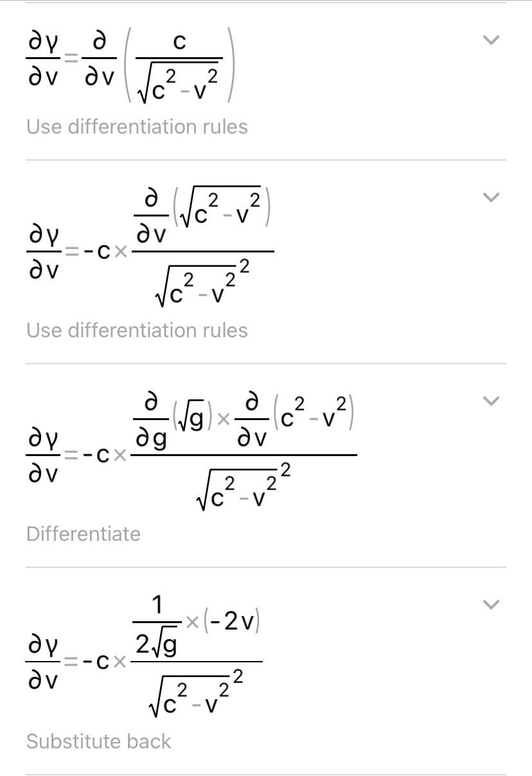The height and width of the screenshot is (776, 532).
Task: Tap 'Use differentiation rules' under the first equation
Action: pyautogui.click(x=137, y=127)
